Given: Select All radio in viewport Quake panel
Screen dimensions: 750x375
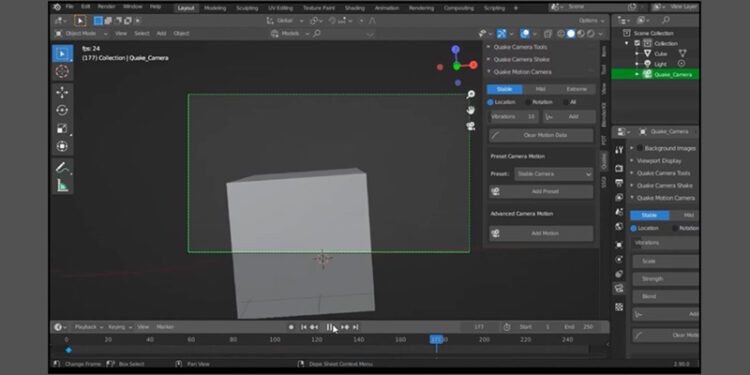Looking at the screenshot, I should (x=566, y=102).
